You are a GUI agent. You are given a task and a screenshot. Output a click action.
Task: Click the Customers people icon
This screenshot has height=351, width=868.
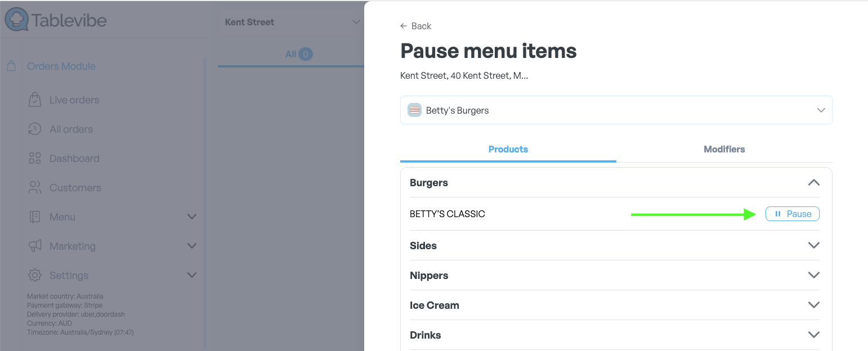(35, 188)
